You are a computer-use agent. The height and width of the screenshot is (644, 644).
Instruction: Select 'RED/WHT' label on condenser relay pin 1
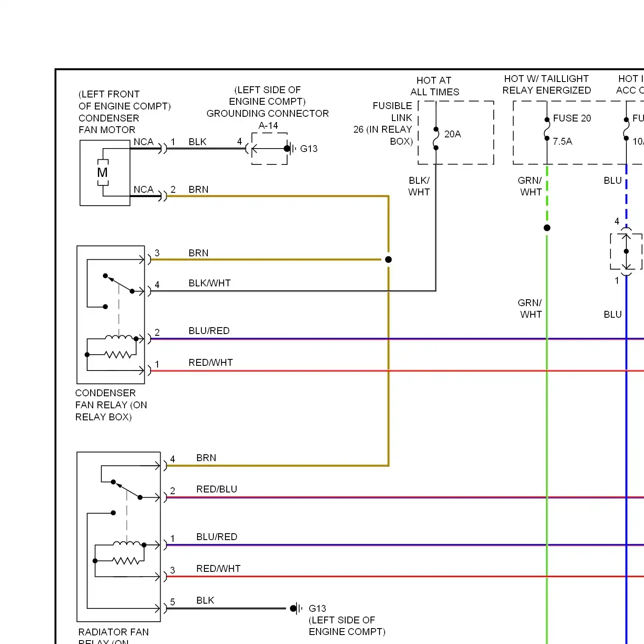click(211, 362)
